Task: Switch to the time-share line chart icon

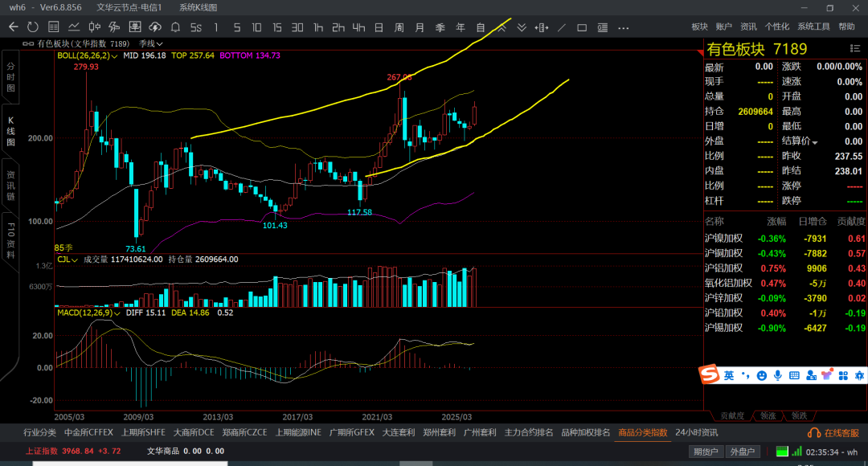Action: 74,27
